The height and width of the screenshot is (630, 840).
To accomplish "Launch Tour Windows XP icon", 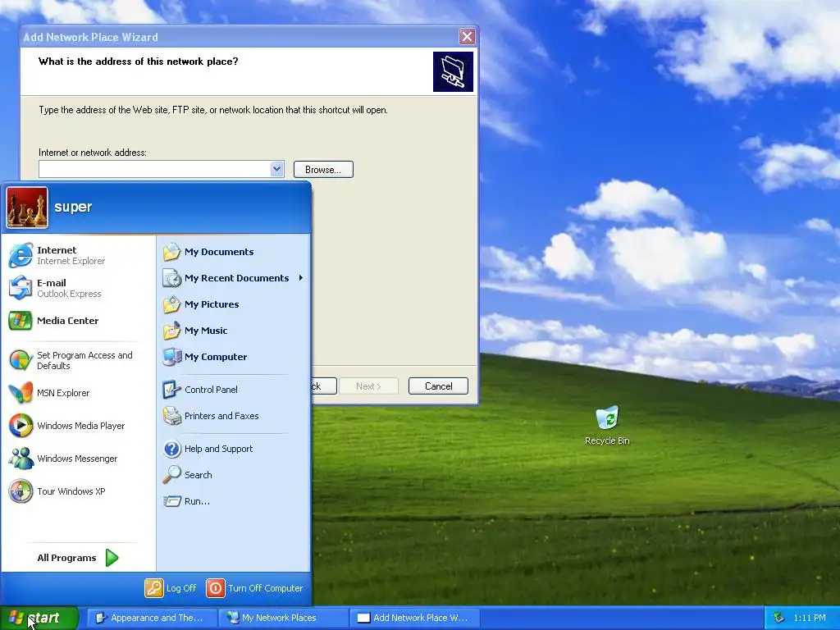I will pos(21,491).
